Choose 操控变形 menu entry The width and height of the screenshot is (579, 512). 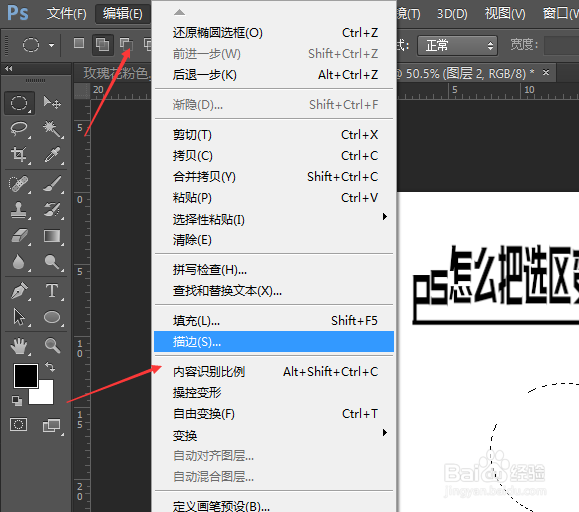274,393
